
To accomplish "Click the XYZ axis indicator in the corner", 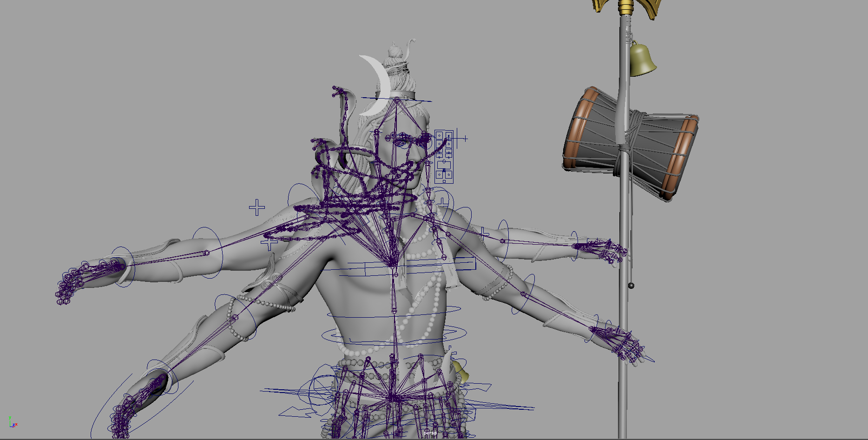I will coord(13,422).
